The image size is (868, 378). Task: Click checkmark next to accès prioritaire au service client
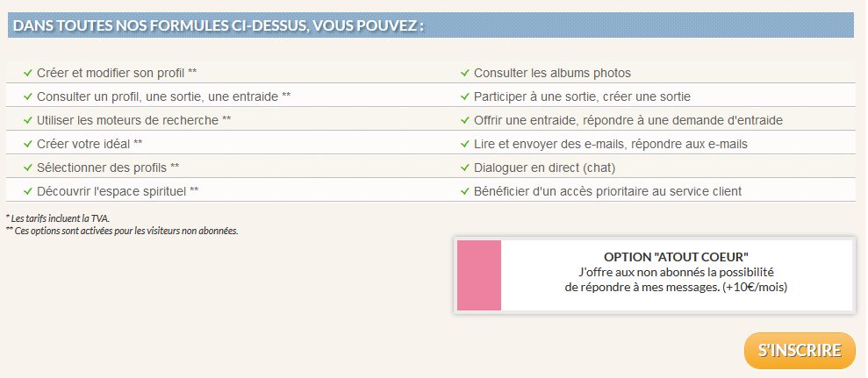click(x=465, y=191)
